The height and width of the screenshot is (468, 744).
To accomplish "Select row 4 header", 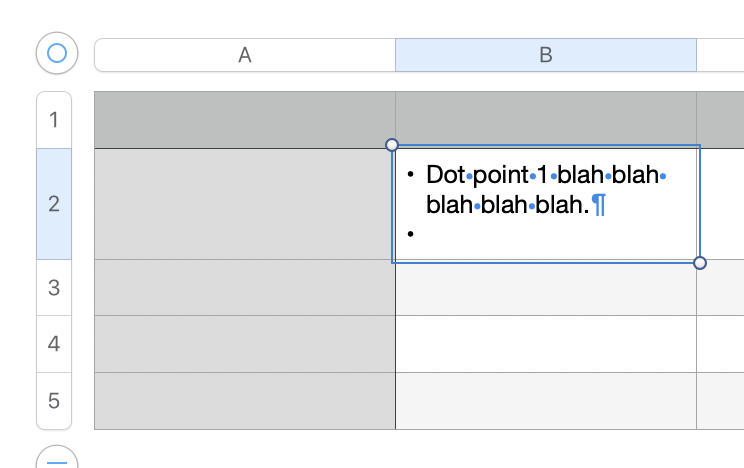I will pyautogui.click(x=54, y=344).
